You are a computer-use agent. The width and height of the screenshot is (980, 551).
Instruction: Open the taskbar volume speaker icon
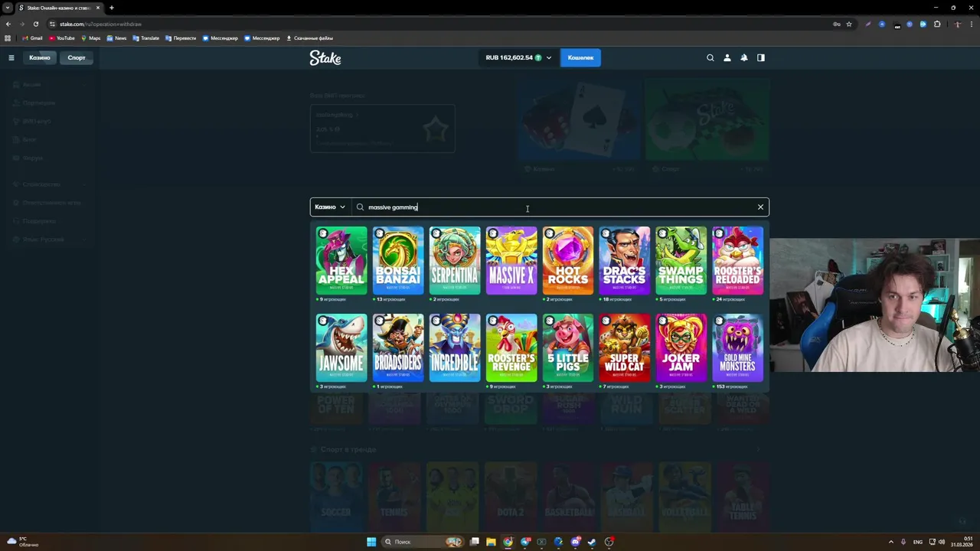(x=942, y=542)
